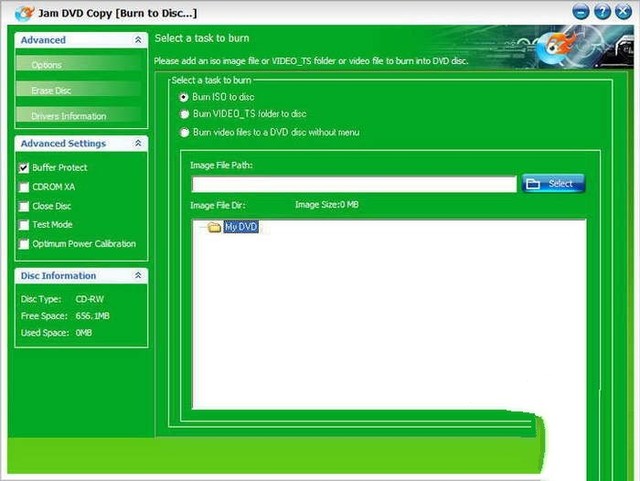Collapse the Advanced panel

[x=138, y=40]
